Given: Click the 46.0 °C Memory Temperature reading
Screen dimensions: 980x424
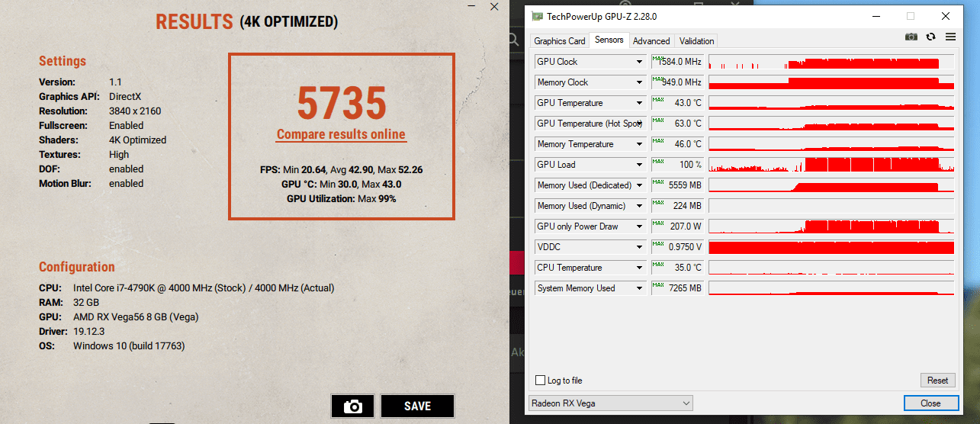Looking at the screenshot, I should [x=677, y=144].
